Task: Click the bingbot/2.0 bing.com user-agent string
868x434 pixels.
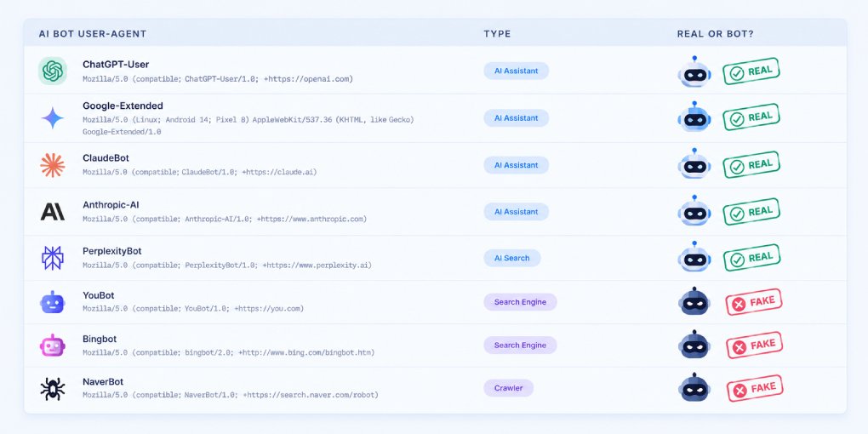Action: coord(229,352)
